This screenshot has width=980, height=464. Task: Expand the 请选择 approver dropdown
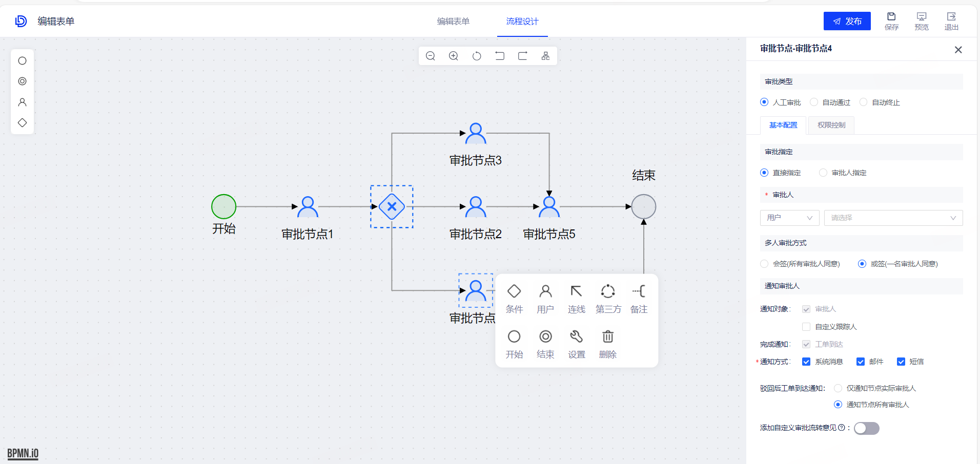[893, 218]
